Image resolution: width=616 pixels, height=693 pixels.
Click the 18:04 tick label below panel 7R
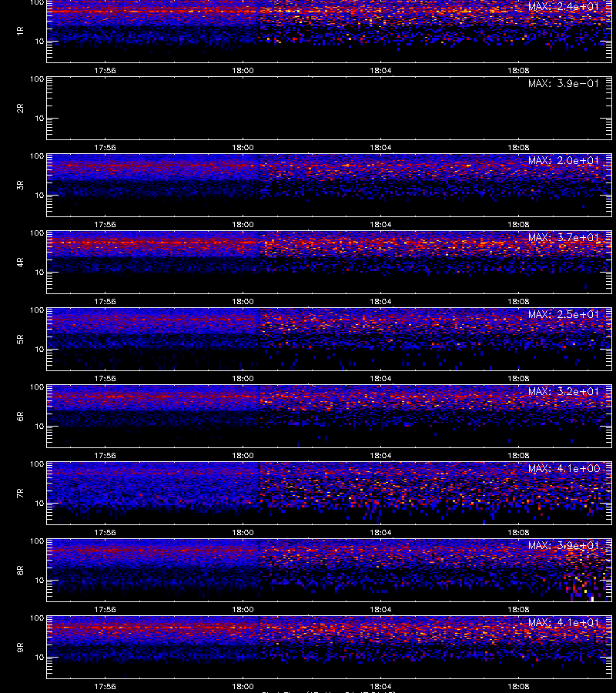pos(380,533)
